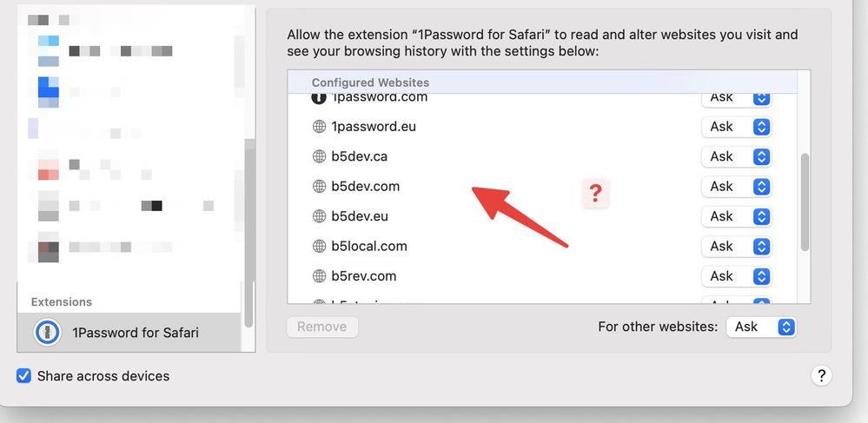Open the Ask dropdown for b5dev.com
The height and width of the screenshot is (423, 868).
coord(736,187)
